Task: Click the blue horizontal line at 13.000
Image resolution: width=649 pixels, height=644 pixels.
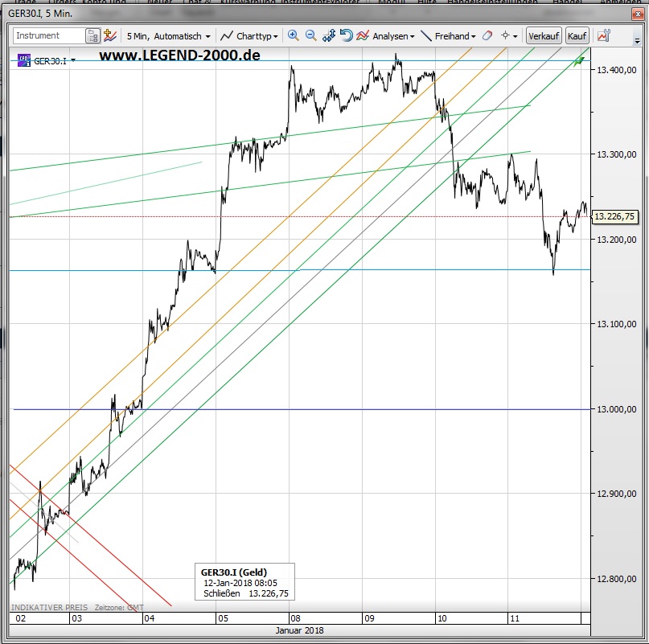Action: [x=322, y=409]
